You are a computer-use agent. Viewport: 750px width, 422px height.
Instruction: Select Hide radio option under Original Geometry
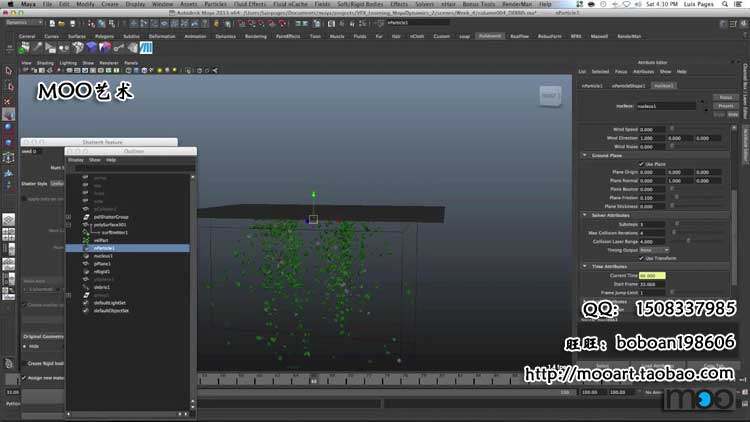click(25, 346)
